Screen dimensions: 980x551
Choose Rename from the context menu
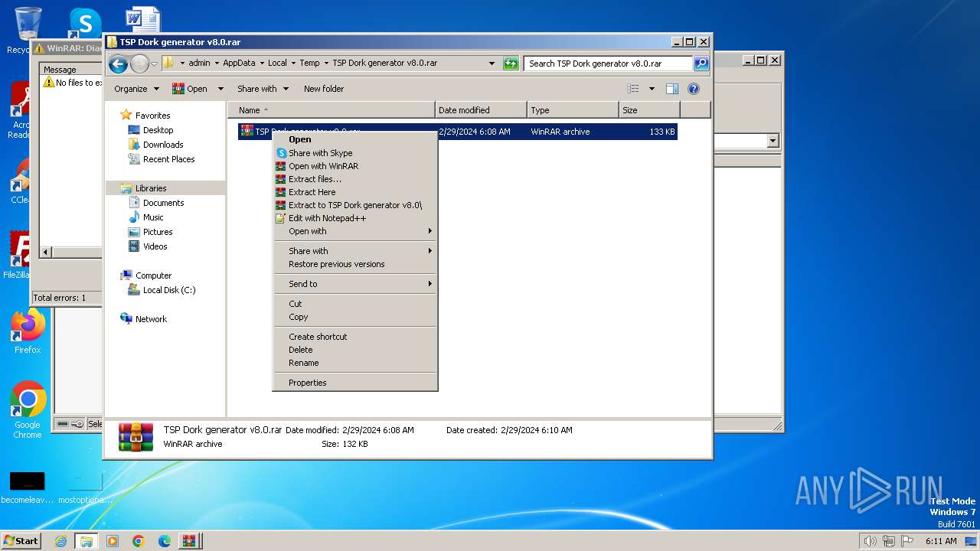point(355,363)
